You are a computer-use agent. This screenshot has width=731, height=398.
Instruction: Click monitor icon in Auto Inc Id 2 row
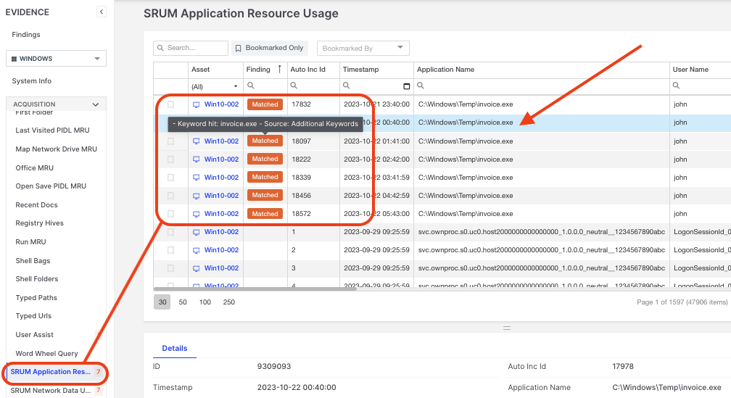[196, 250]
